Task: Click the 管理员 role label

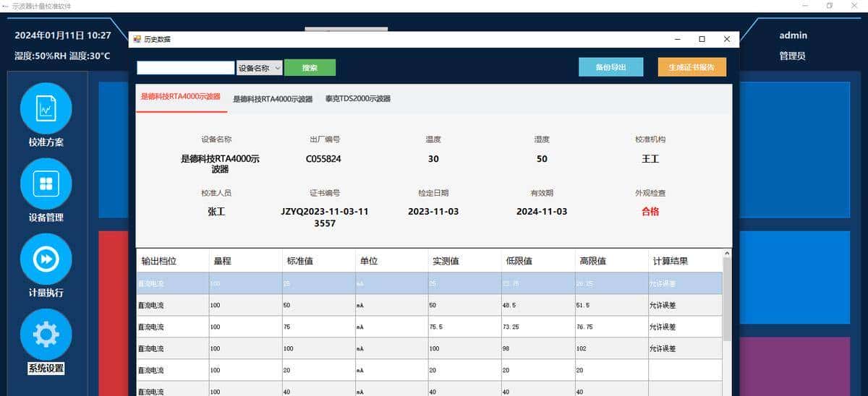Action: pyautogui.click(x=792, y=56)
